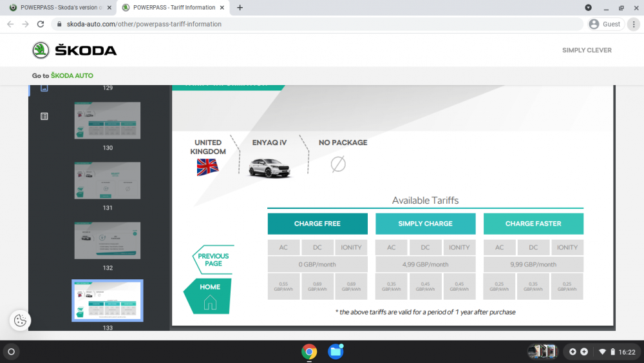Click the address bar URL field
Image resolution: width=644 pixels, height=363 pixels.
point(317,25)
